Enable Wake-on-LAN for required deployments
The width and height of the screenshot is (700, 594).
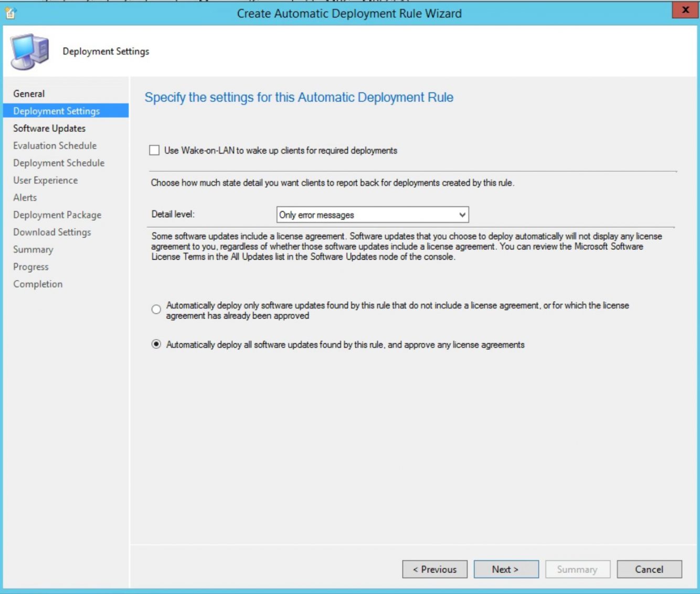154,151
